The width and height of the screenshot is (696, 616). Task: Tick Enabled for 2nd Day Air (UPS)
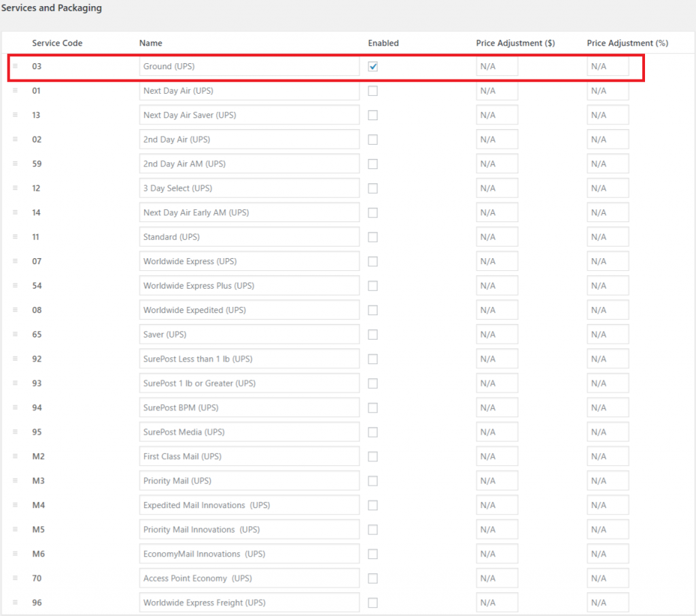coord(373,140)
